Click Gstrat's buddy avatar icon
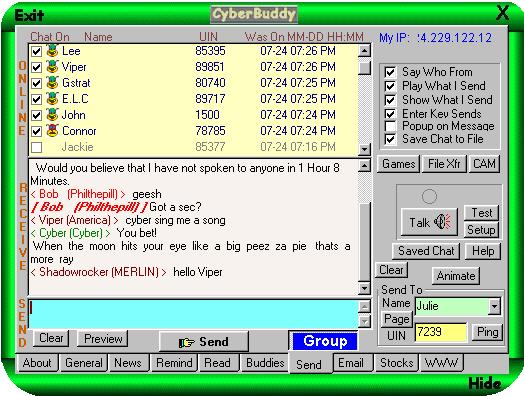524x396 pixels. (x=52, y=83)
